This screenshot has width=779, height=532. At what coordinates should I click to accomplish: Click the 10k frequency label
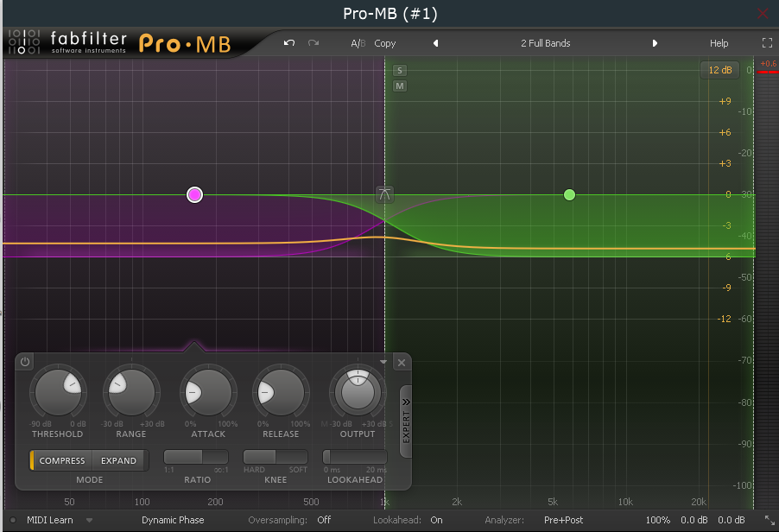click(625, 502)
